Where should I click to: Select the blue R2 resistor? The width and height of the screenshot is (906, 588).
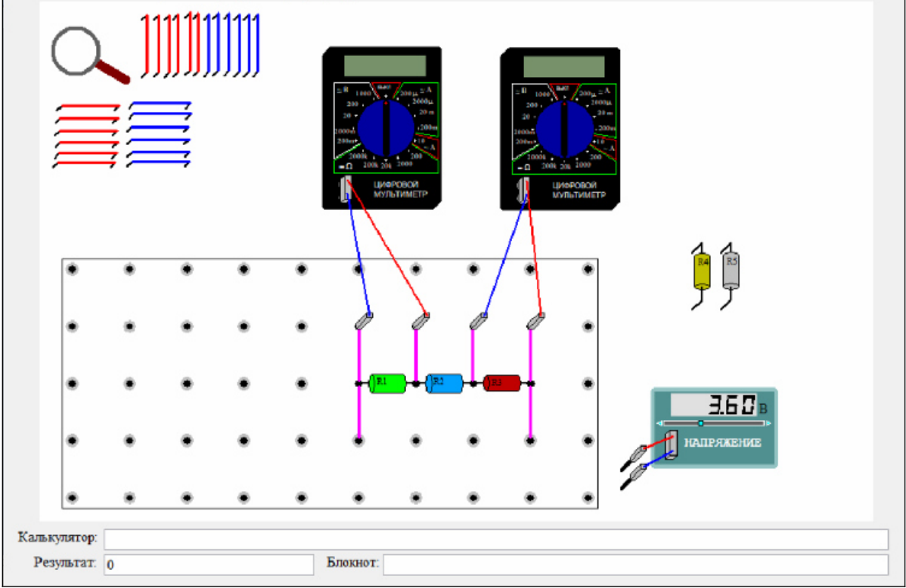[x=444, y=383]
